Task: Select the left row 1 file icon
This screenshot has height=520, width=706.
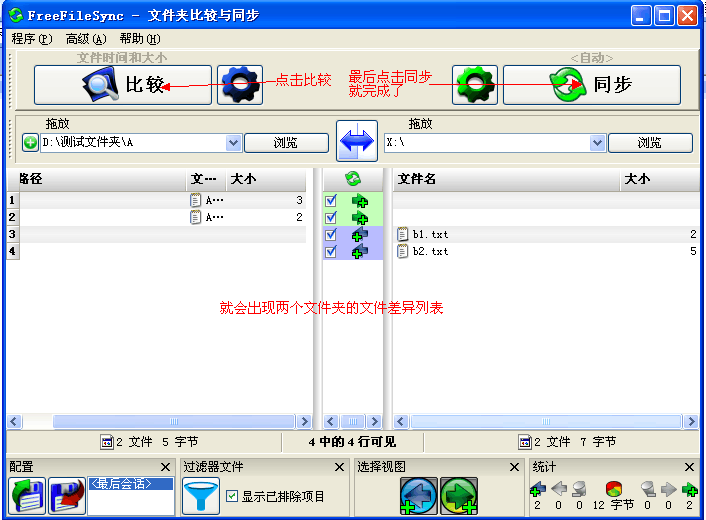Action: (x=195, y=200)
